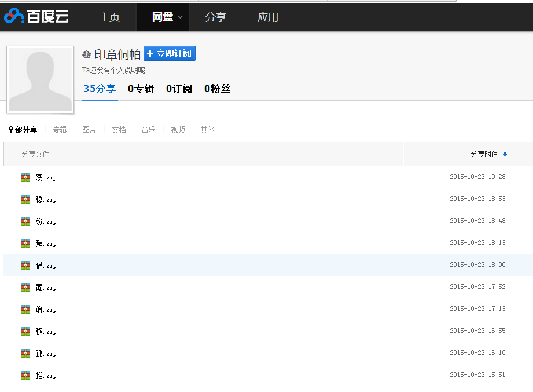This screenshot has width=533, height=392.
Task: Click the archive icon for 稳.zip
Action: coord(25,199)
